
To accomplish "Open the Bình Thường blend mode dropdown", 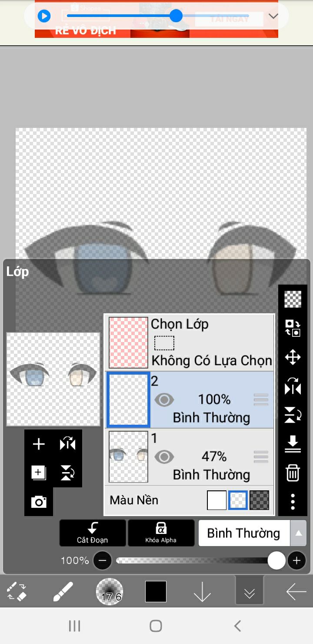I will pos(253,533).
